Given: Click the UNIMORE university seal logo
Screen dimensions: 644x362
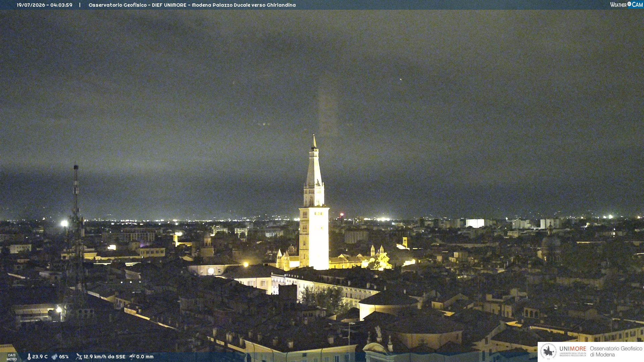Looking at the screenshot, I should [548, 351].
